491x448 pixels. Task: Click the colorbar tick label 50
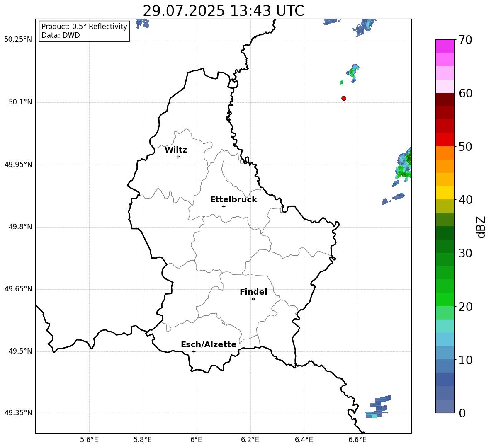click(x=465, y=146)
